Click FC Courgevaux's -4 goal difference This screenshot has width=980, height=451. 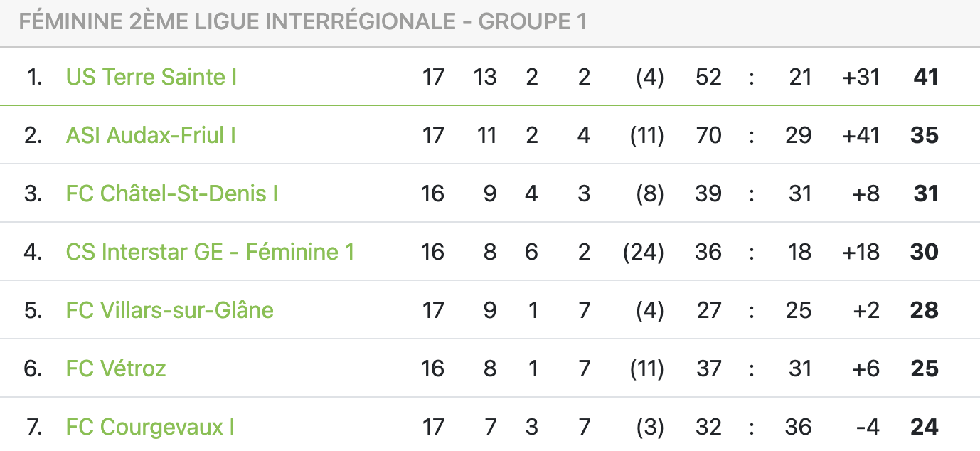[x=867, y=427]
